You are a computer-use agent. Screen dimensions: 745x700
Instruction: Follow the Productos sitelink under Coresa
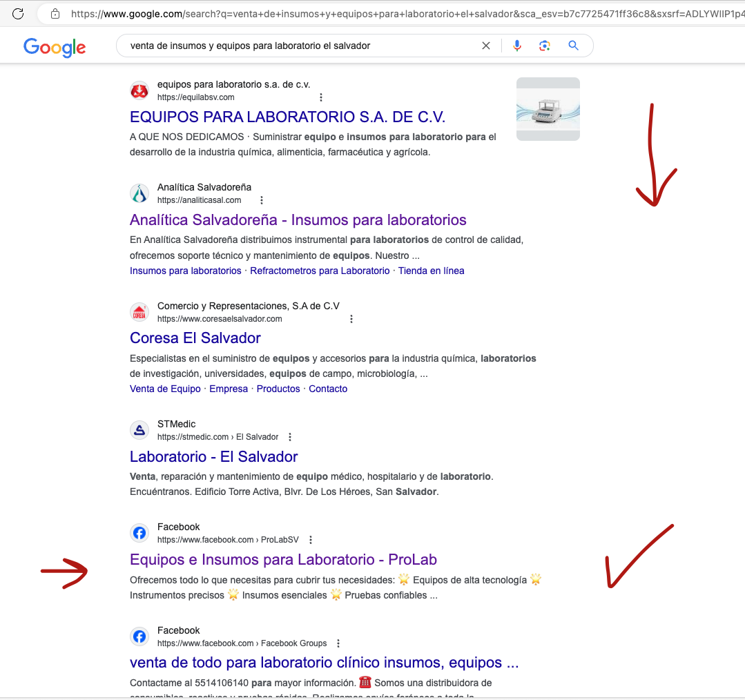point(278,389)
